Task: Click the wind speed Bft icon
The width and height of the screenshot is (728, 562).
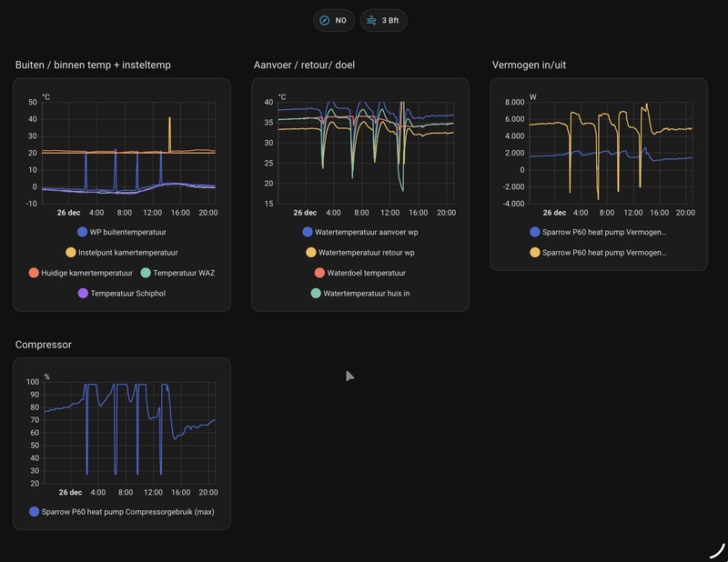Action: pyautogui.click(x=371, y=20)
